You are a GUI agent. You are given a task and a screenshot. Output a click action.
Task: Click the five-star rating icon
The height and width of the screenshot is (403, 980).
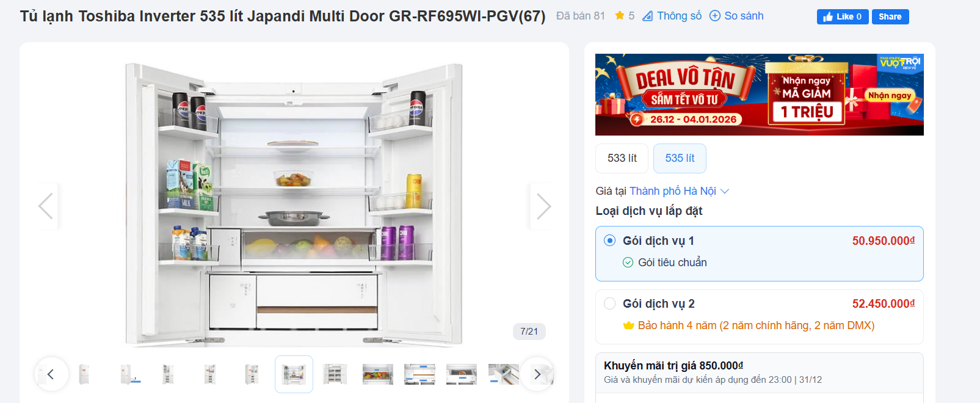[619, 15]
